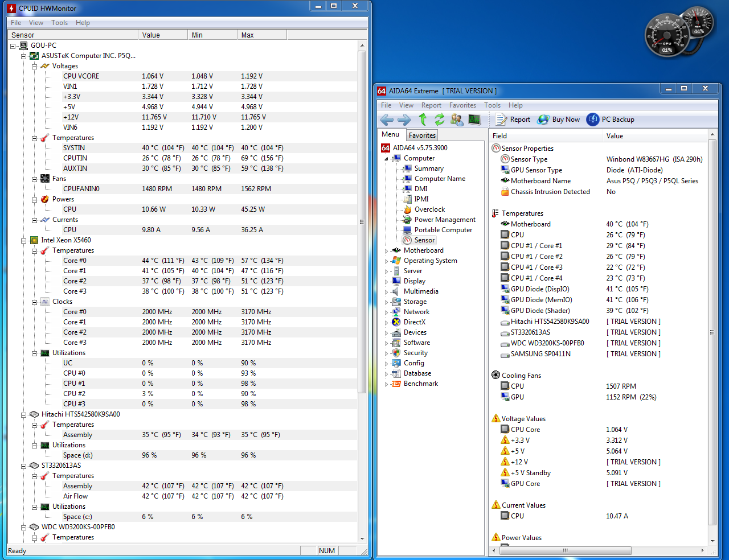The width and height of the screenshot is (729, 560).
Task: Collapse the ASUSTeK Computer node in HWMonitor
Action: pyautogui.click(x=24, y=56)
